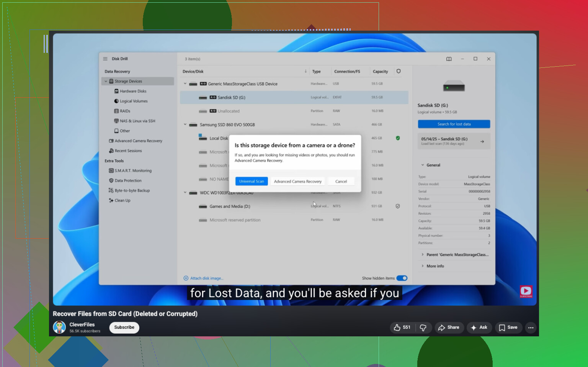Select Sandisk SD (G:) volume row
The width and height of the screenshot is (588, 367).
294,98
